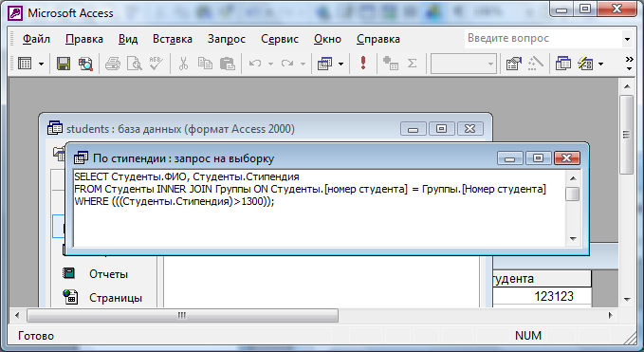644x352 pixels.
Task: Click the Cut scissors icon
Action: [x=183, y=64]
